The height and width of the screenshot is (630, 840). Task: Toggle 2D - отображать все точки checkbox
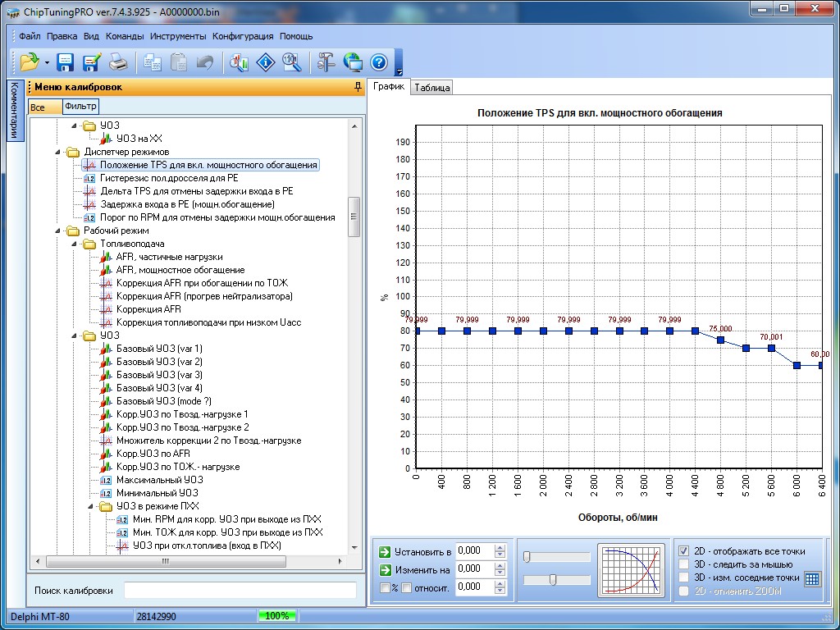(685, 551)
